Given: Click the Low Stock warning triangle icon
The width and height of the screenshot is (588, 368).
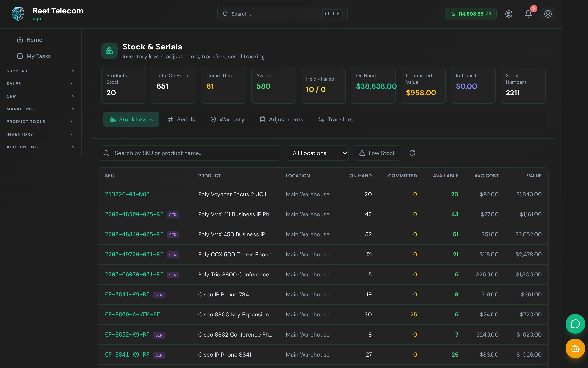Looking at the screenshot, I should pos(362,153).
